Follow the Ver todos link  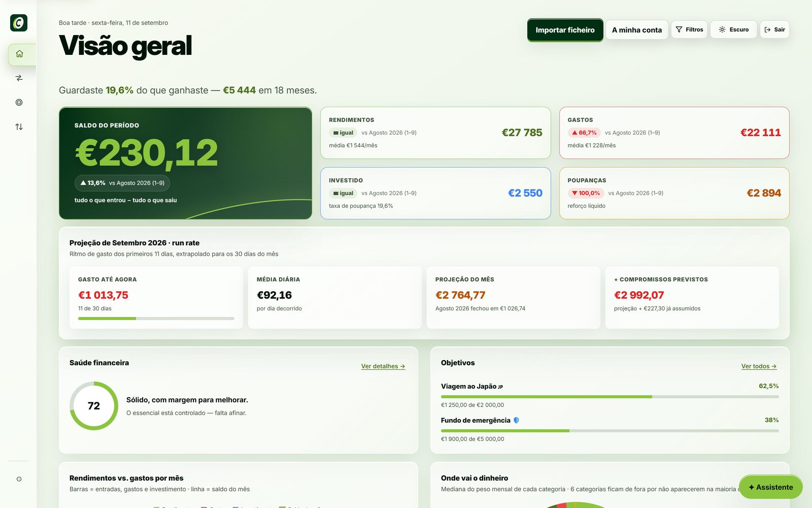(x=759, y=366)
